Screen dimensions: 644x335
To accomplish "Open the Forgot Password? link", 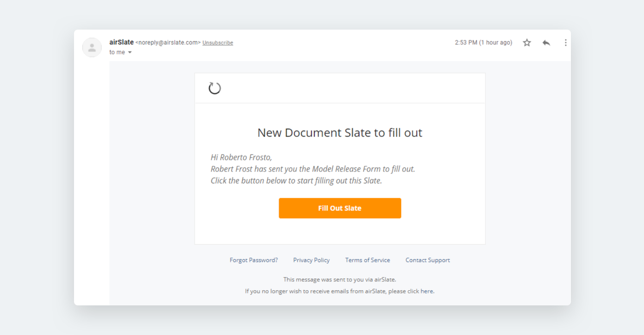I will pyautogui.click(x=254, y=260).
